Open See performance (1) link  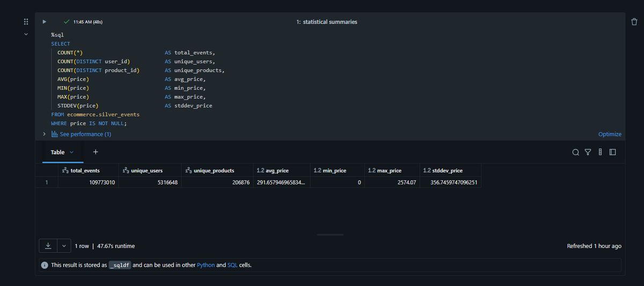coord(82,134)
